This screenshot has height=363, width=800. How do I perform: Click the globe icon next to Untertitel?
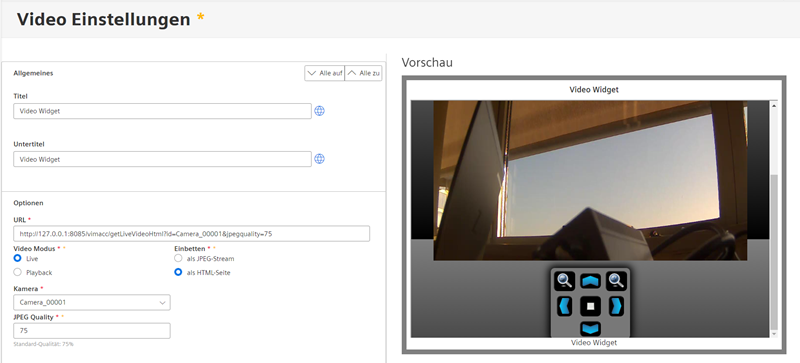319,159
